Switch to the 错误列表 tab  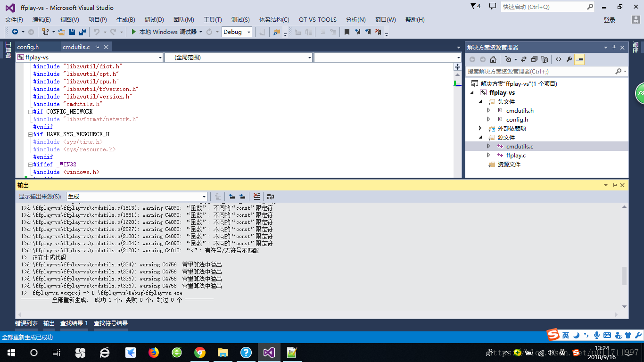coord(26,323)
